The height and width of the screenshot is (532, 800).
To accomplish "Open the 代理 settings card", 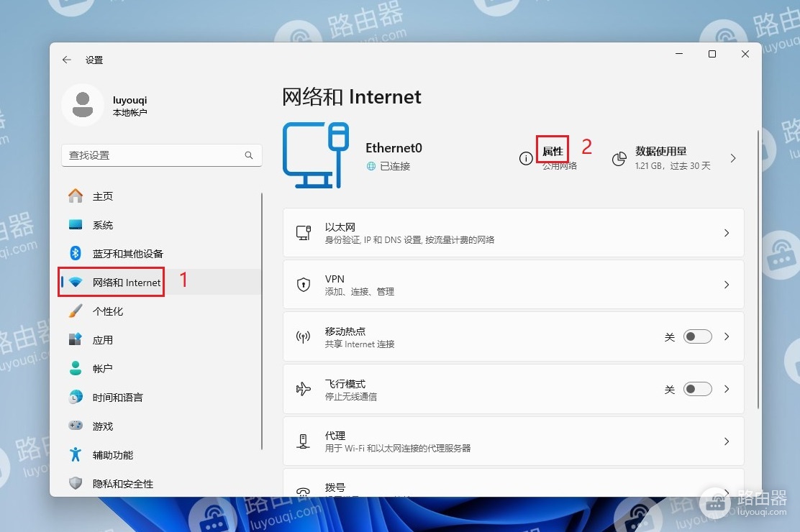I will (x=513, y=441).
